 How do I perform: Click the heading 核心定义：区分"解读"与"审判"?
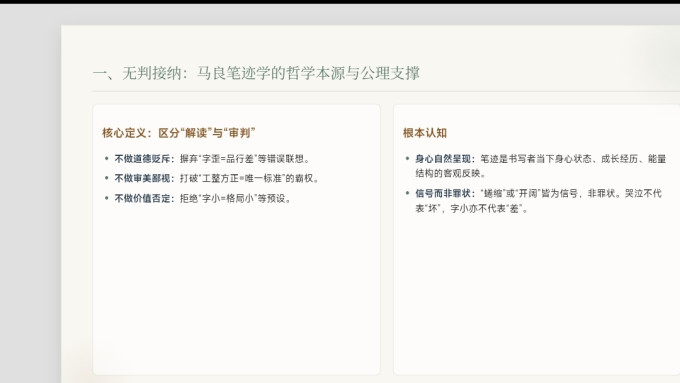179,133
